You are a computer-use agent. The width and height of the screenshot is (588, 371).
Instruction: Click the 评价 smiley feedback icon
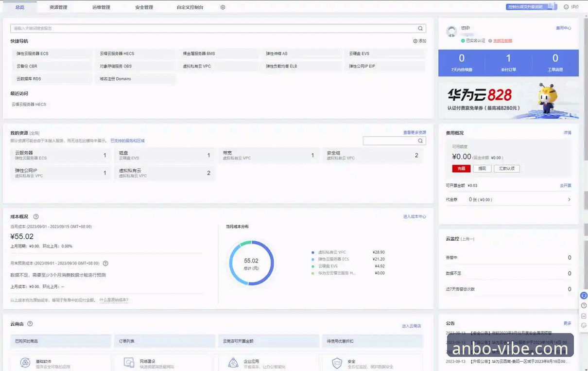coord(566,7)
